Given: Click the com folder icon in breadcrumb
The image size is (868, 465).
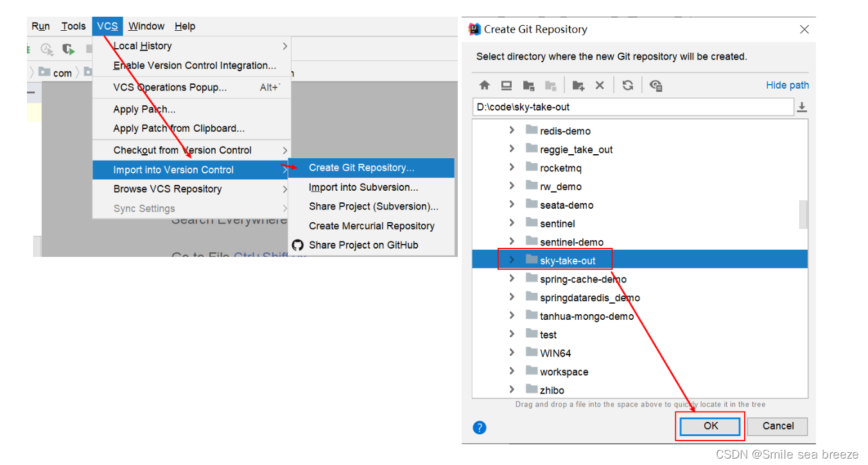Looking at the screenshot, I should [x=44, y=73].
